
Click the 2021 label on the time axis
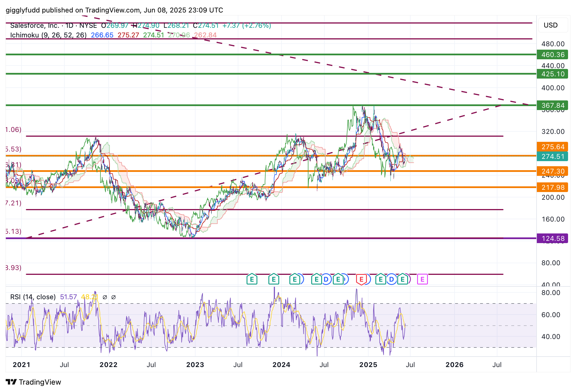point(22,364)
